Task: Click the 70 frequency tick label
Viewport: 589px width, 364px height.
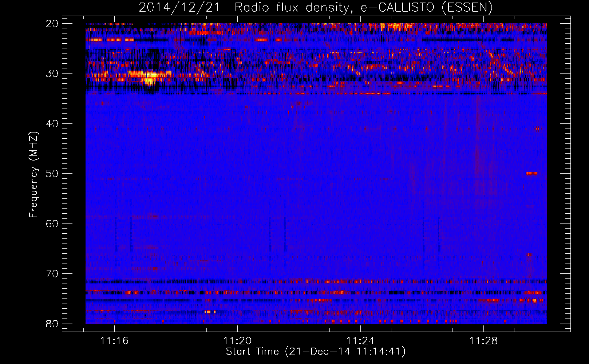Action: point(52,274)
